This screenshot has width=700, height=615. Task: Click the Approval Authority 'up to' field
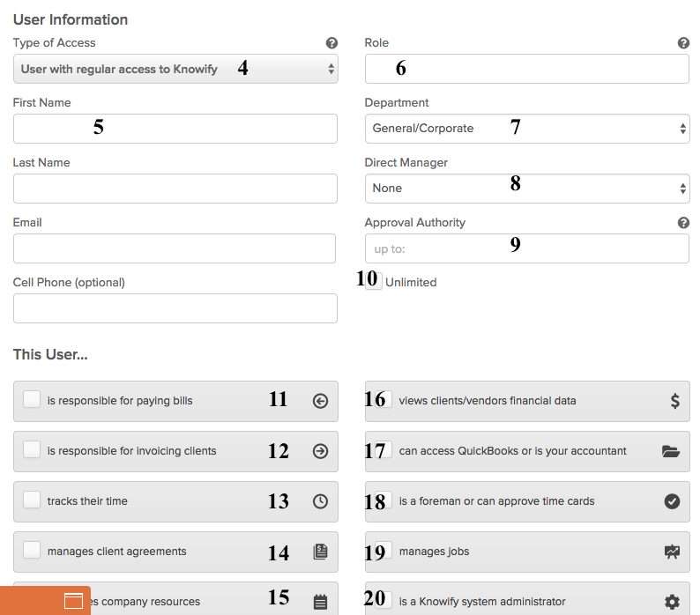click(x=527, y=248)
